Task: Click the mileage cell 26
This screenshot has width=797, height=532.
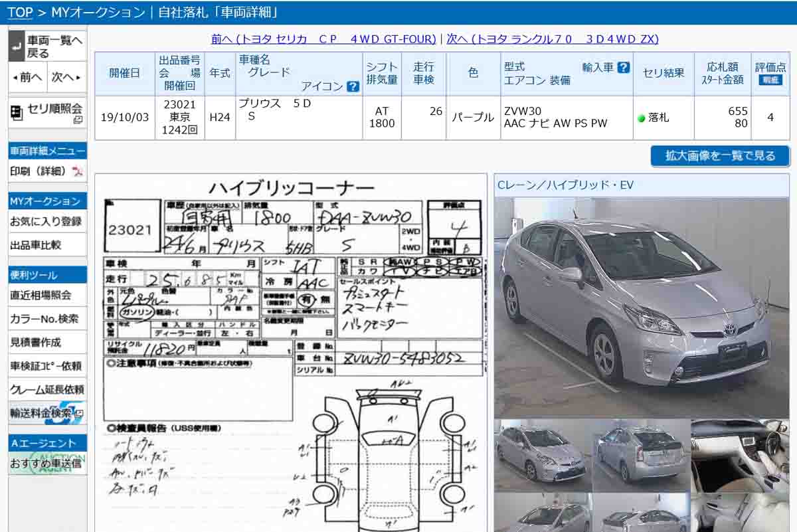Action: (424, 118)
